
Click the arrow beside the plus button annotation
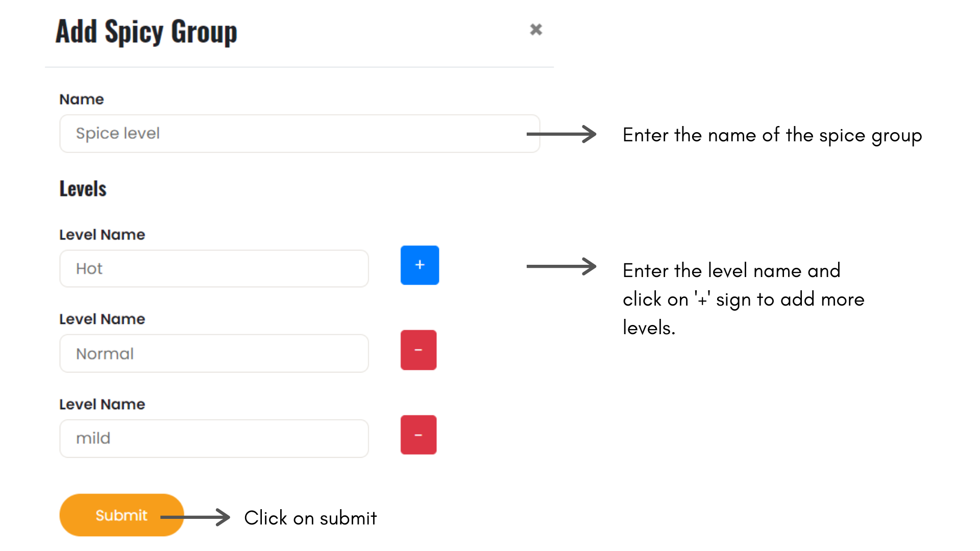coord(561,266)
